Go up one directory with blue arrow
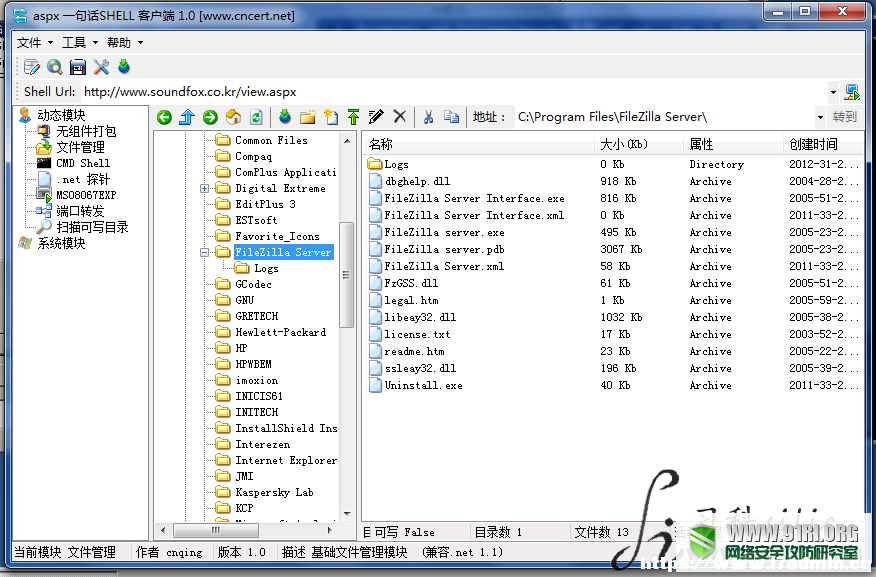Image resolution: width=876 pixels, height=577 pixels. point(187,117)
